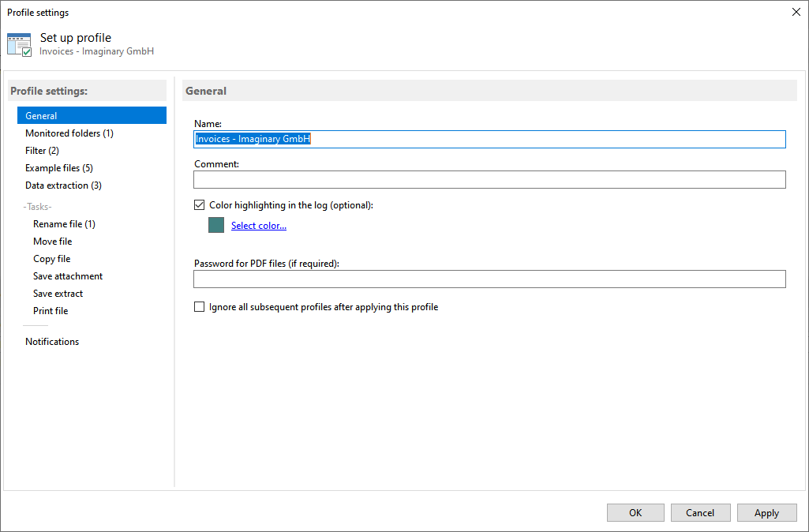The width and height of the screenshot is (809, 532).
Task: Go to Filter (2) settings
Action: [42, 151]
